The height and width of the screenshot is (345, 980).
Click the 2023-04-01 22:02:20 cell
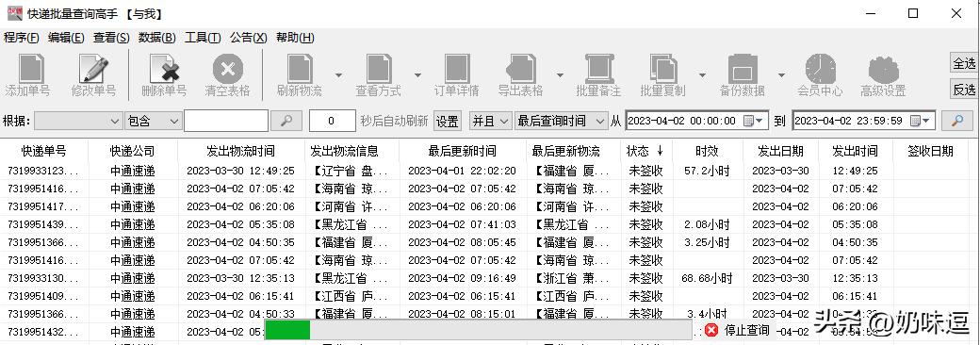point(463,171)
